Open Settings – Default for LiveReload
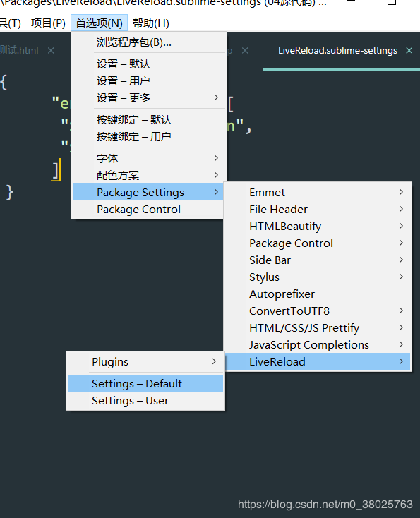This screenshot has width=420, height=518. coord(145,383)
